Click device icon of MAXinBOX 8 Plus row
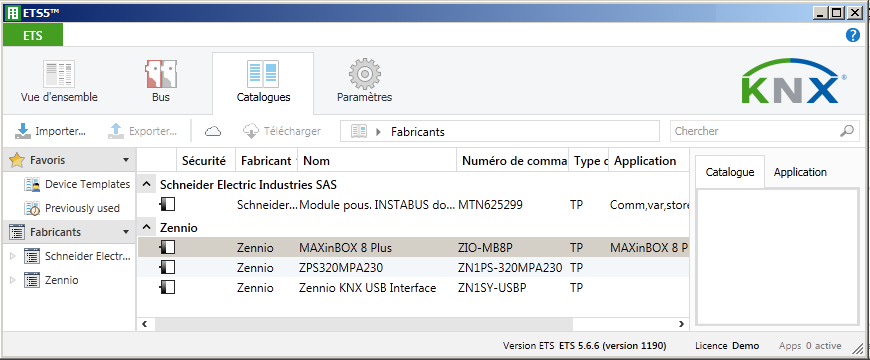This screenshot has height=360, width=870. [168, 247]
